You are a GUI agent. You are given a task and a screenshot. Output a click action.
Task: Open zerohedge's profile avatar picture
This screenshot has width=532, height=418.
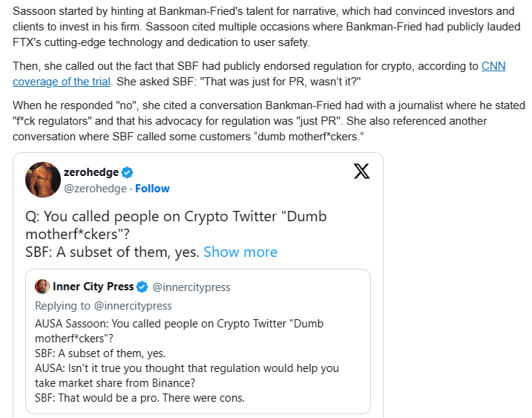[x=43, y=180]
